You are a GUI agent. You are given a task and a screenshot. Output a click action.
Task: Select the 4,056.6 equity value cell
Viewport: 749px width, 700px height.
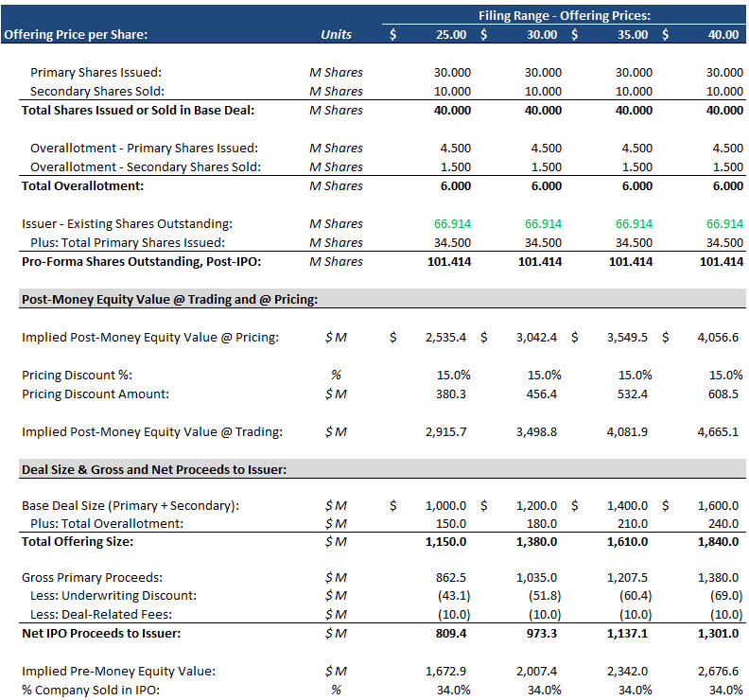click(x=718, y=338)
